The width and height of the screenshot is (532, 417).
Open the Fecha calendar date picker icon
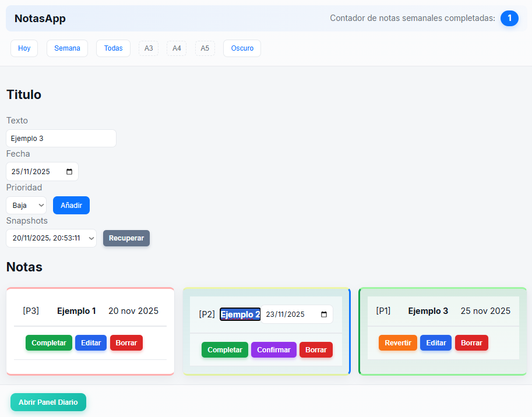pos(68,171)
